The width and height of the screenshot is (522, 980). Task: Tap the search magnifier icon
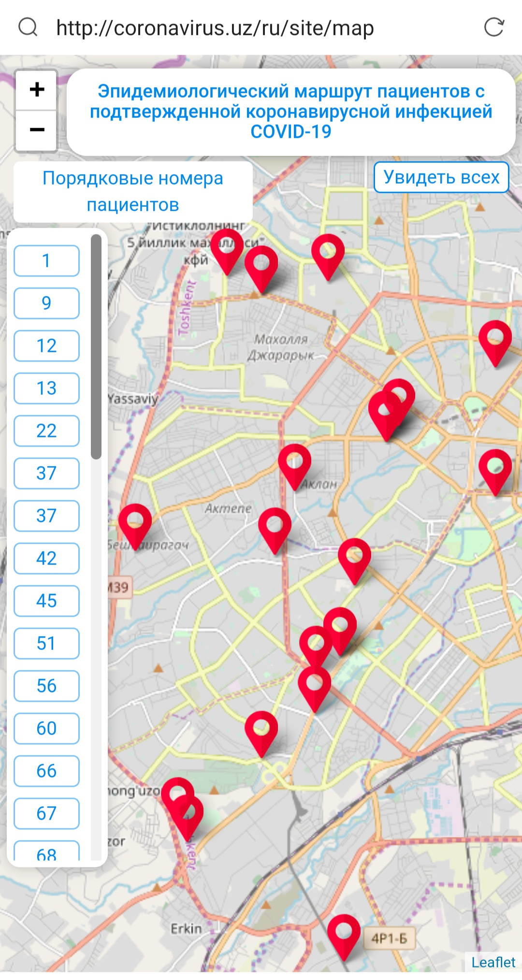28,28
